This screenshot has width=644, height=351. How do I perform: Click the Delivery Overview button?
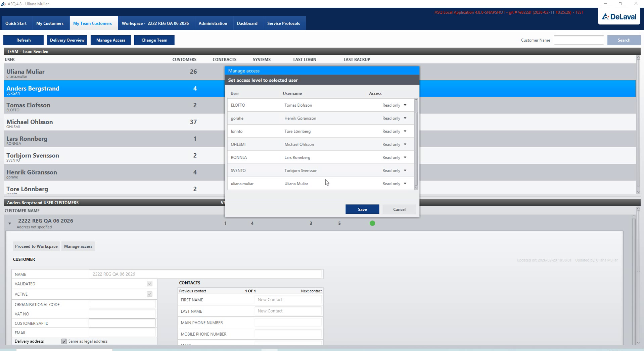pyautogui.click(x=67, y=40)
